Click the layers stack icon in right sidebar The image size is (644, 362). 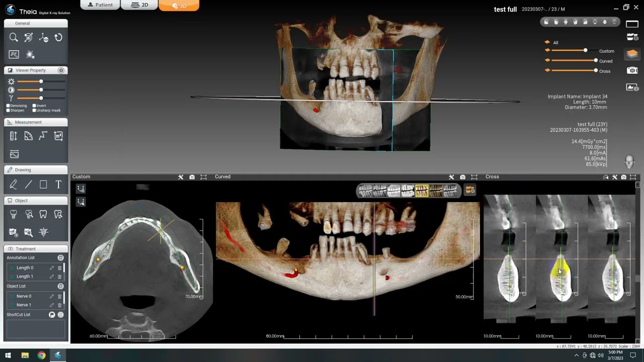[x=632, y=54]
